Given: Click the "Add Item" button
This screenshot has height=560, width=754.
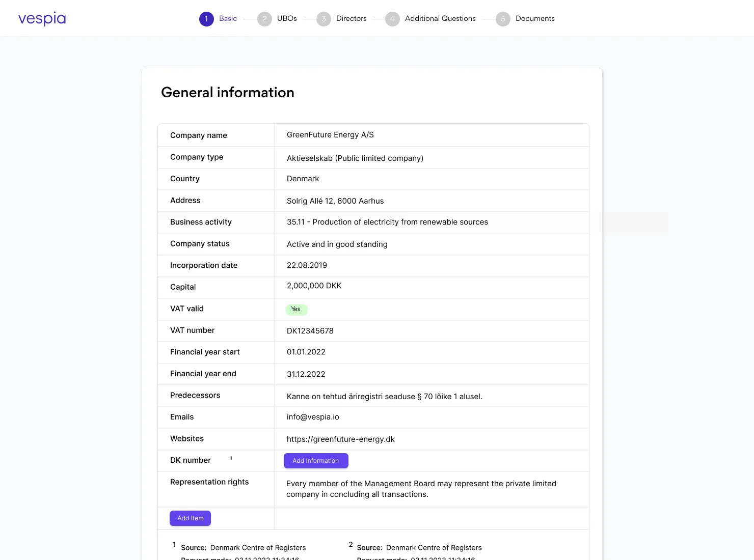Looking at the screenshot, I should [190, 518].
